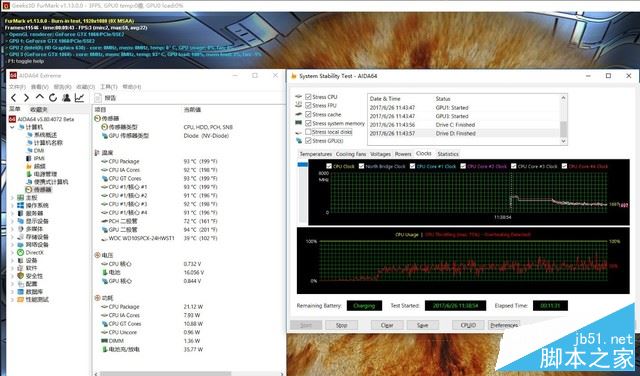Screen dimensions: 640x376
Task: Open Preferences in stability test
Action: 504,325
